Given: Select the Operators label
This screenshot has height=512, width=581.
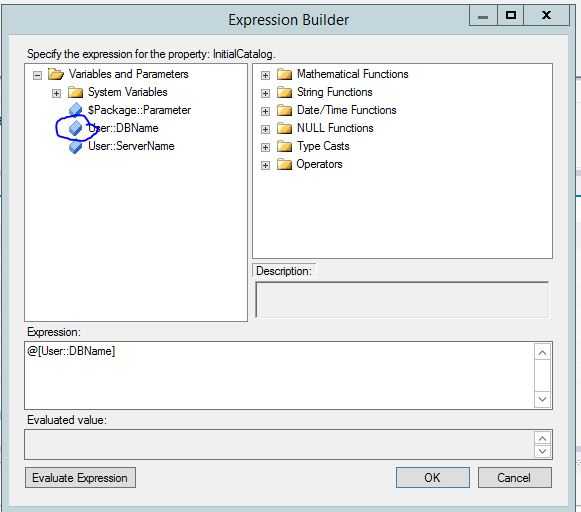Looking at the screenshot, I should pos(319,164).
